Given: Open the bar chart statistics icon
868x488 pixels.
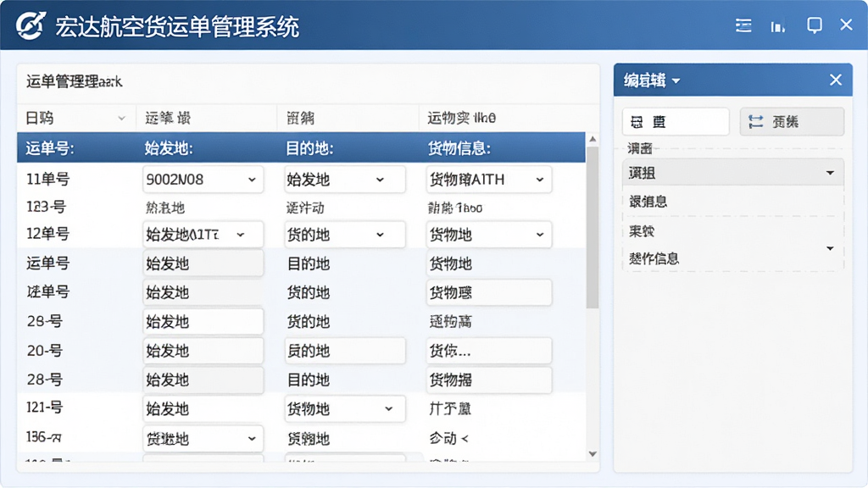Looking at the screenshot, I should pyautogui.click(x=778, y=26).
